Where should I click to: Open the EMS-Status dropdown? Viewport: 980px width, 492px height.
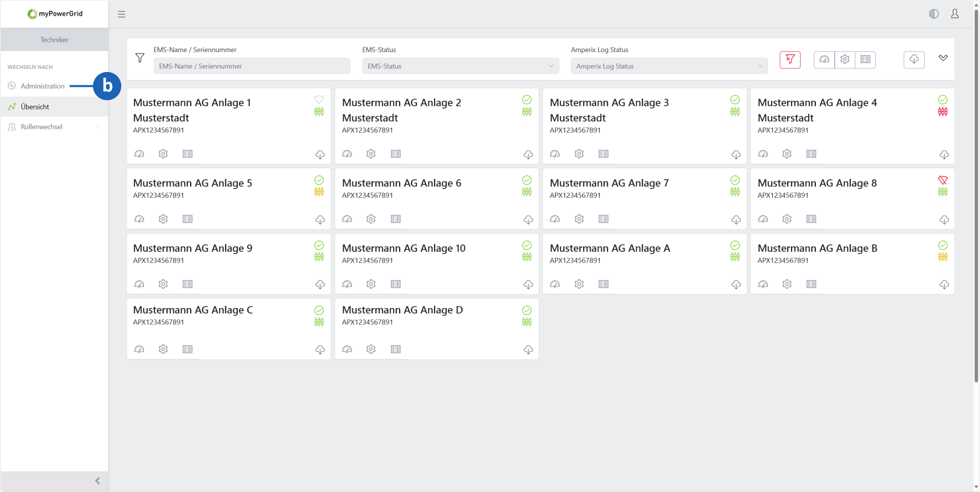(460, 66)
